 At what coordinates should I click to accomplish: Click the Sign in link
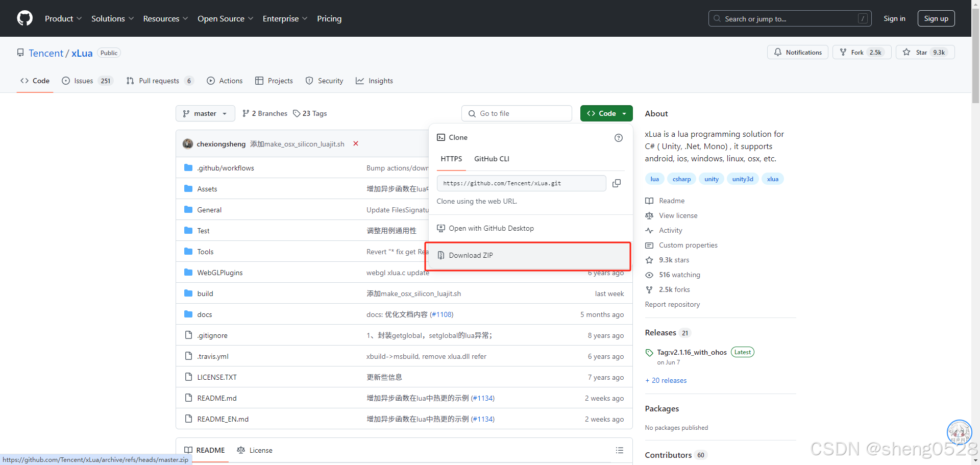click(894, 18)
